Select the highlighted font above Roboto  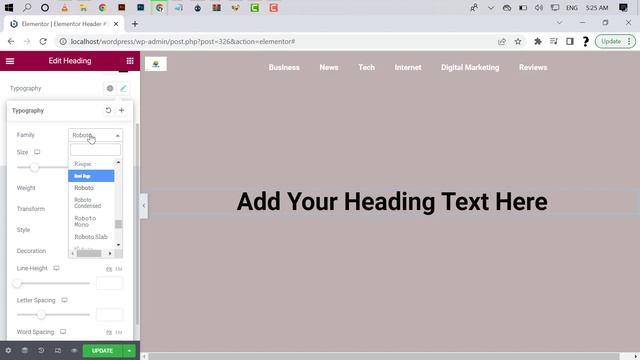[91, 176]
